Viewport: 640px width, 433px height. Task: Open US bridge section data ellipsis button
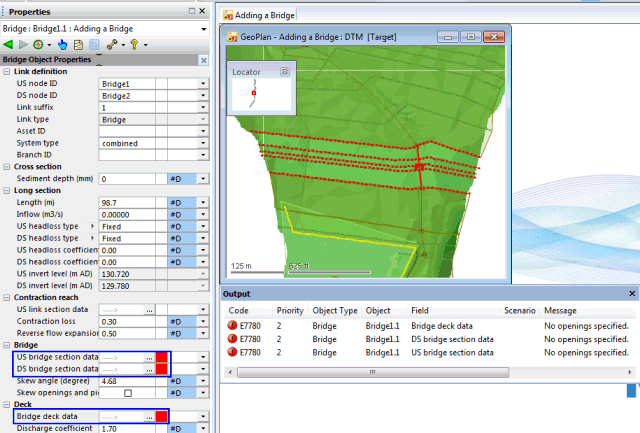point(149,358)
